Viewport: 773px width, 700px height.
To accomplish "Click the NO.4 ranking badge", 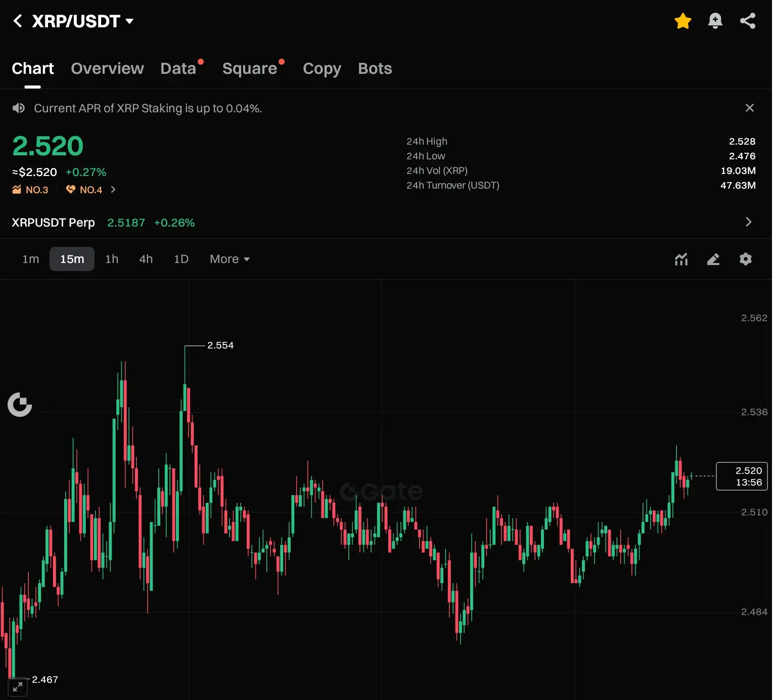I will point(84,190).
